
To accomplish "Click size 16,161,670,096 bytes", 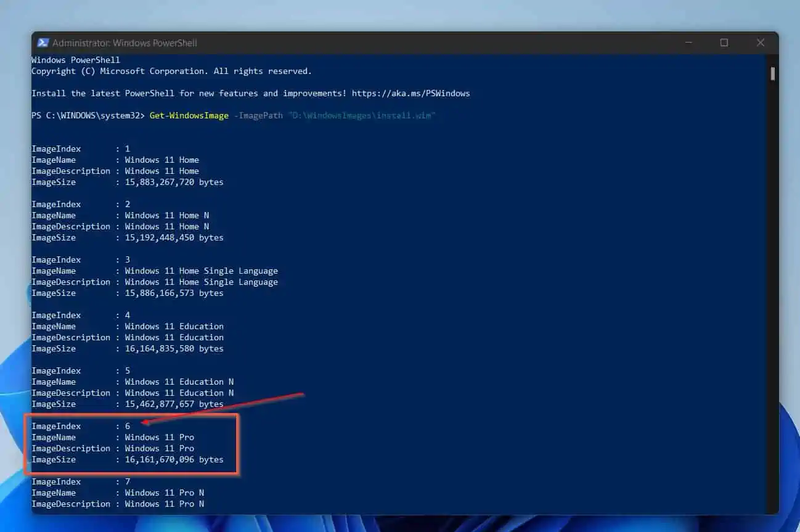I will (174, 460).
